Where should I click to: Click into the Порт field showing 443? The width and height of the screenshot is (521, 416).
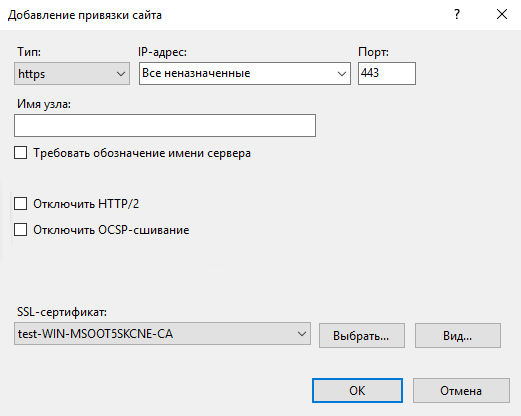[x=387, y=73]
